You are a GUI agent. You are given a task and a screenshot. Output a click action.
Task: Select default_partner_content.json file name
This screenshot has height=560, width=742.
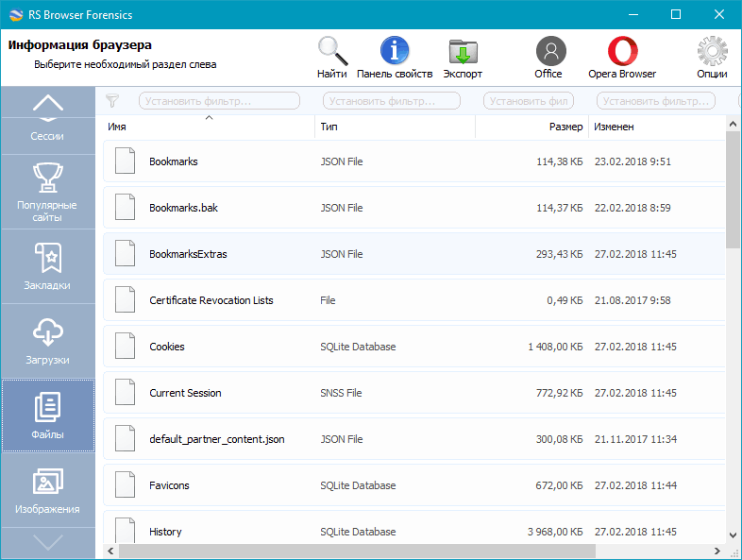coord(217,439)
